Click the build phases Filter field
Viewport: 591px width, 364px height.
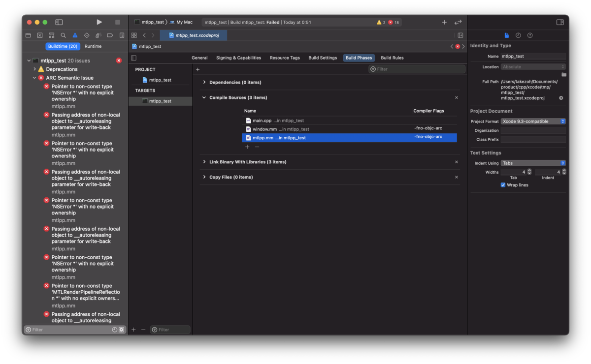point(417,69)
